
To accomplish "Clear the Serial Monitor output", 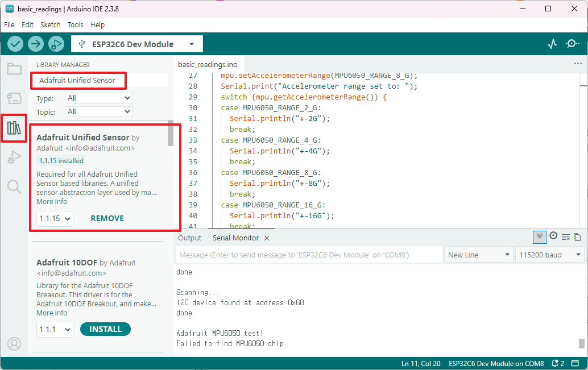I will (x=565, y=237).
